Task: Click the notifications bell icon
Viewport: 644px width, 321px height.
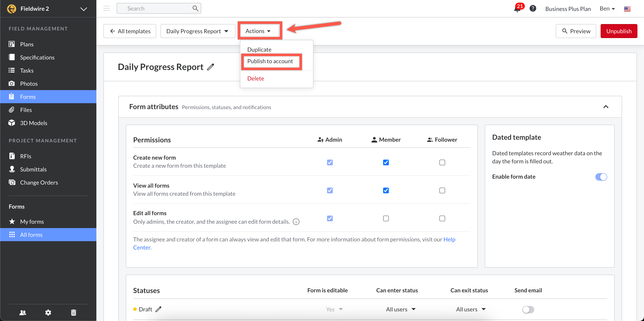Action: pos(517,9)
